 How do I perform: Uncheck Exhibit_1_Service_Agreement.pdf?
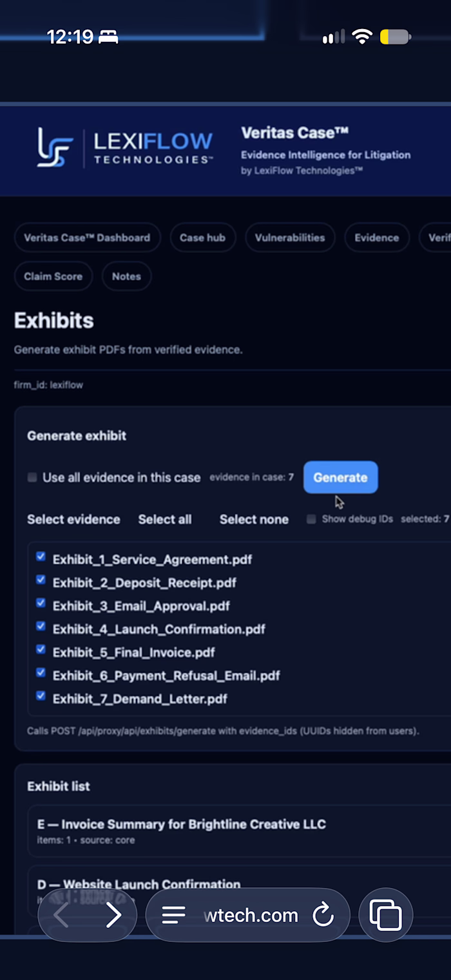point(41,557)
